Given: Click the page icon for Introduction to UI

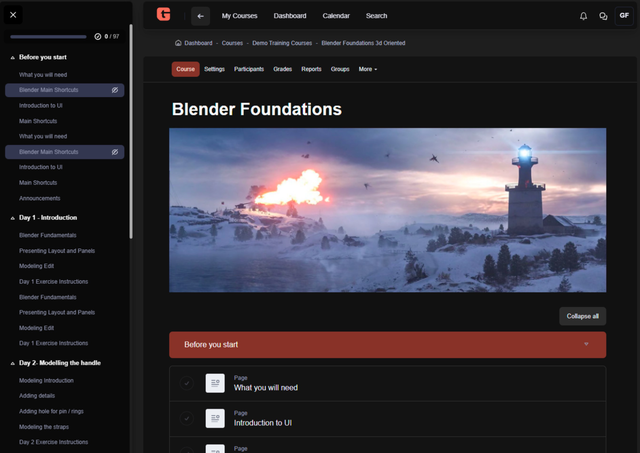Looking at the screenshot, I should [x=215, y=418].
